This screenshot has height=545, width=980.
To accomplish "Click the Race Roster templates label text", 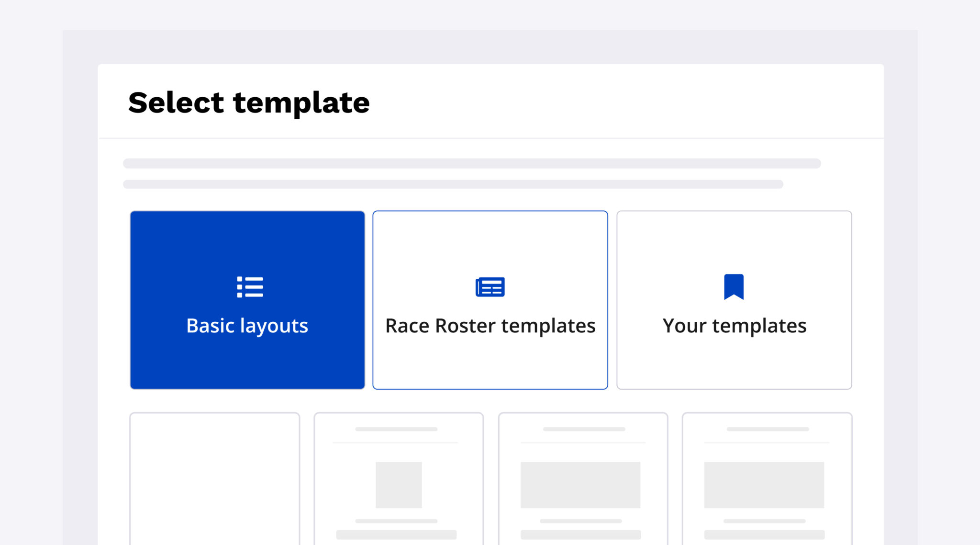I will (490, 326).
